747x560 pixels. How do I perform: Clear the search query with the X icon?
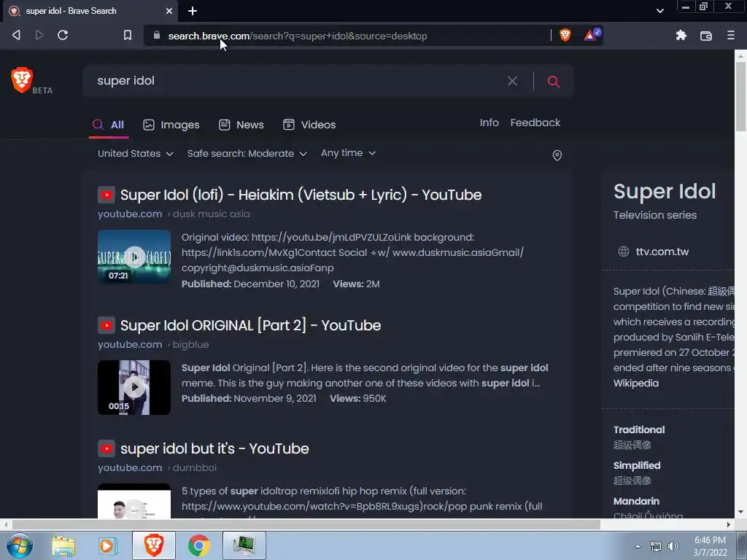(512, 81)
